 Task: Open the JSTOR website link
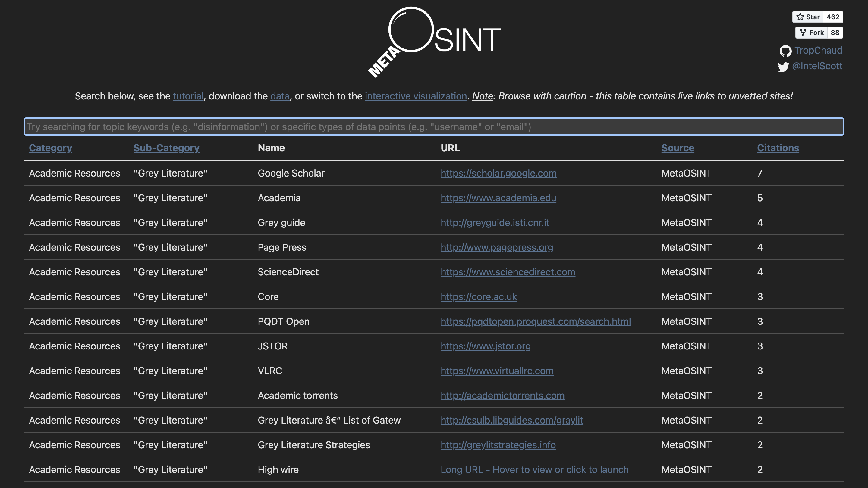486,346
